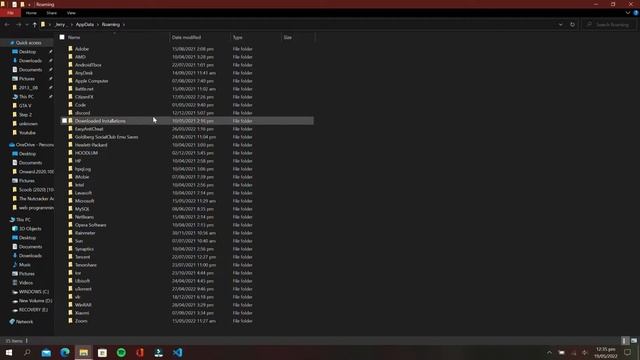Viewport: 640px width, 360px height.
Task: Open Office app from taskbar
Action: pyautogui.click(x=140, y=352)
